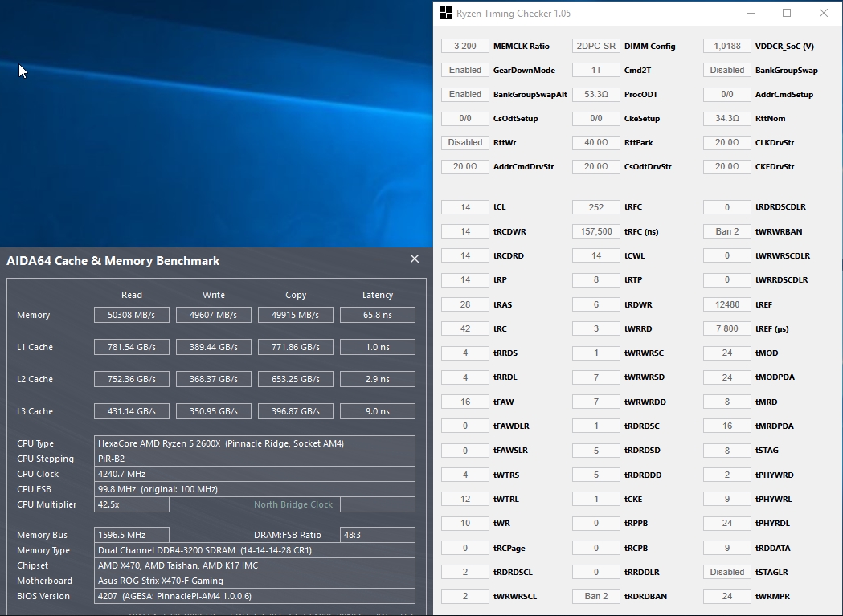Select the RttPark 40.0Ω field
Screen dimensions: 843x616
point(595,142)
